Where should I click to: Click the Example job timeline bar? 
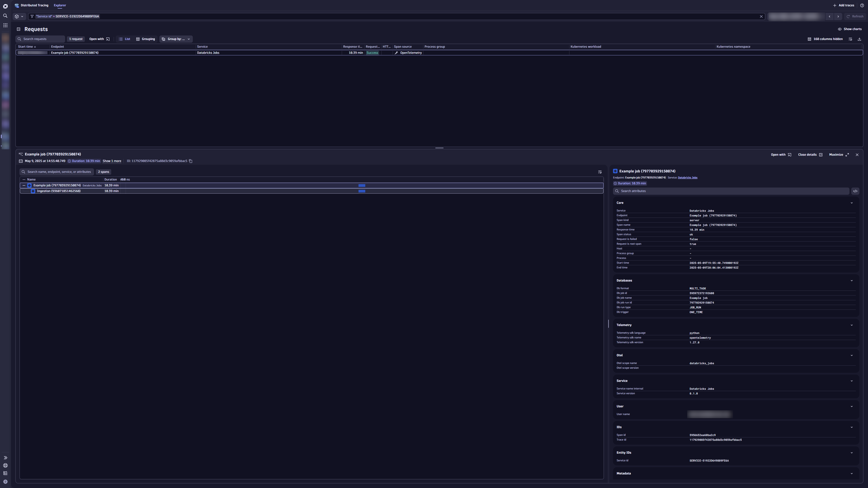click(362, 185)
